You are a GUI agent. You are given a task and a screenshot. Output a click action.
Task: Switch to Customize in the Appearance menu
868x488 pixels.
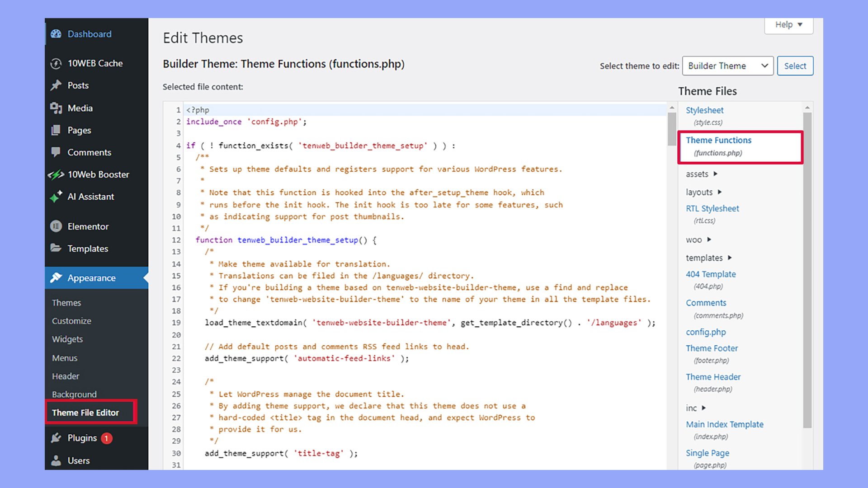(x=71, y=321)
